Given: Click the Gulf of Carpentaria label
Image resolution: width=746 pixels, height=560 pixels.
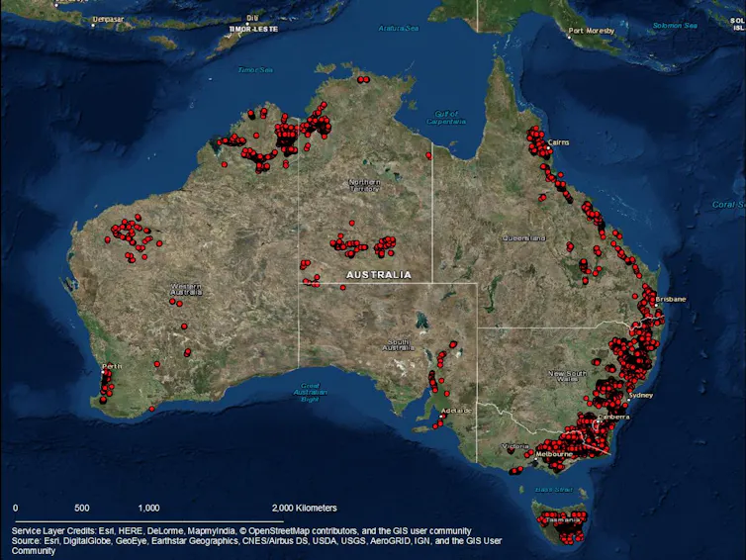Looking at the screenshot, I should point(448,118).
